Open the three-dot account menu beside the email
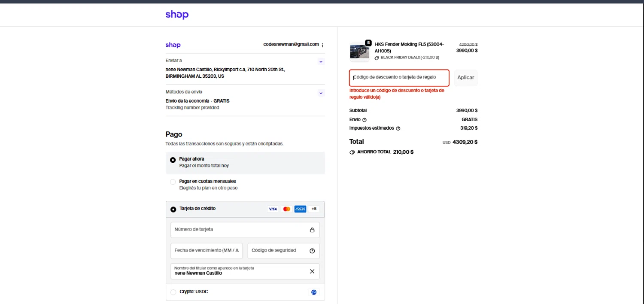Image resolution: width=644 pixels, height=304 pixels. [322, 45]
